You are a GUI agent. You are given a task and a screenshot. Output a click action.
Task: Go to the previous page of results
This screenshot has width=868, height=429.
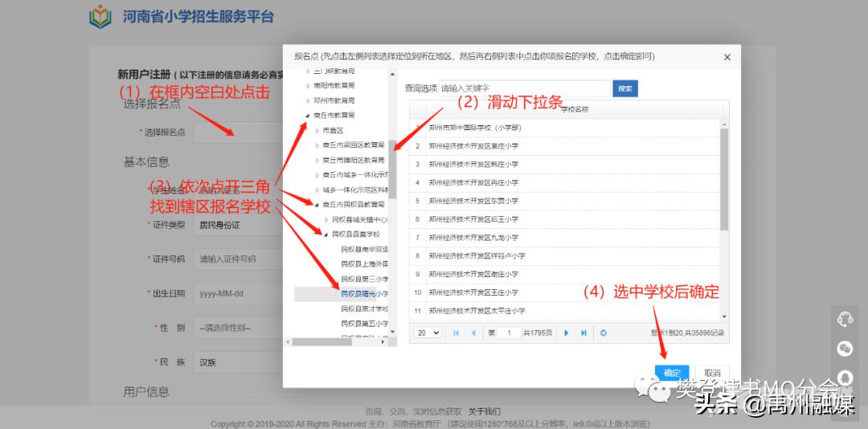coord(473,333)
